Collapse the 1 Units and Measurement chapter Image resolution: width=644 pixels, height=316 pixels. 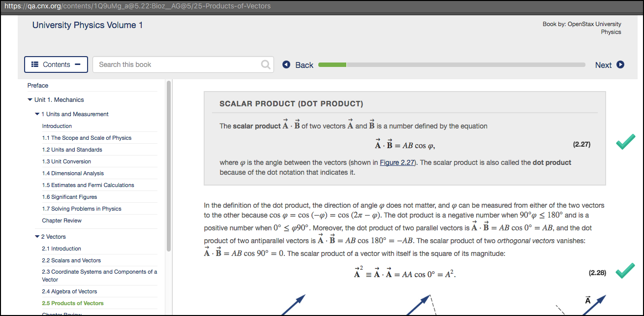pos(37,114)
